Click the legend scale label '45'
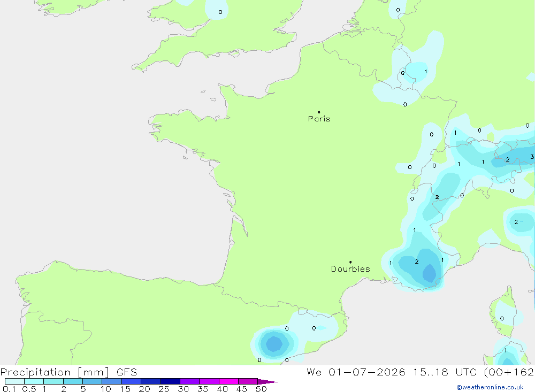Image resolution: width=535 pixels, height=392 pixels. (242, 389)
